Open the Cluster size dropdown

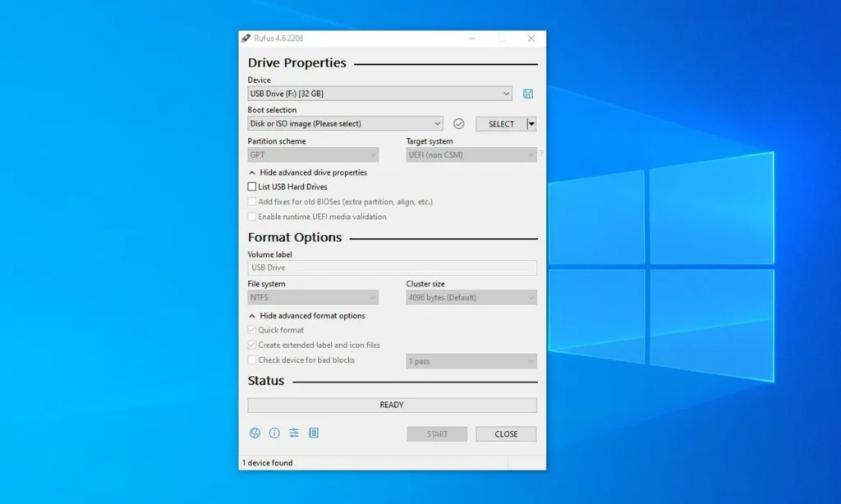click(x=471, y=297)
